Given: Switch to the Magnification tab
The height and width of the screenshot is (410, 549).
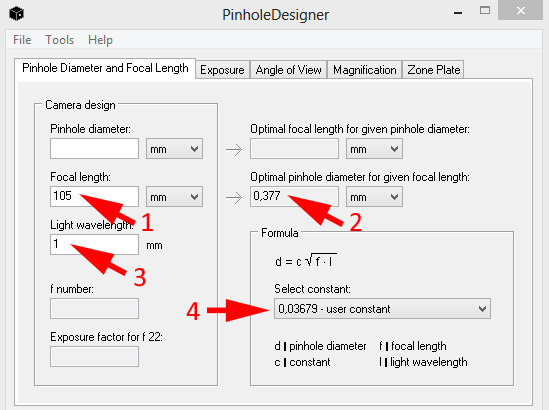Looking at the screenshot, I should pos(364,70).
